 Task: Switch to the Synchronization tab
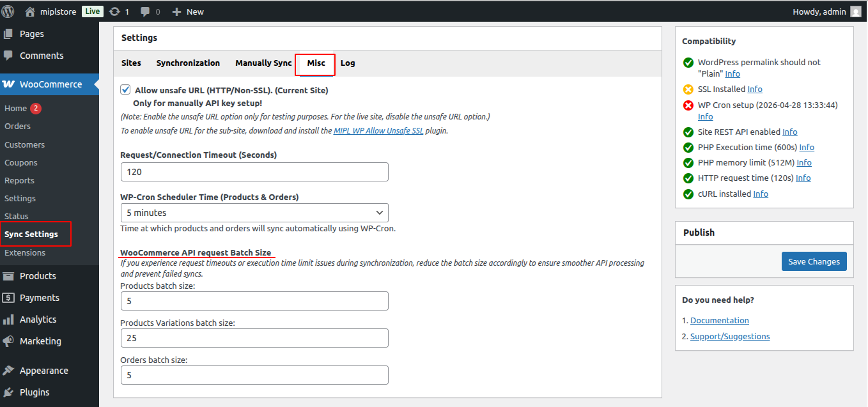click(188, 63)
